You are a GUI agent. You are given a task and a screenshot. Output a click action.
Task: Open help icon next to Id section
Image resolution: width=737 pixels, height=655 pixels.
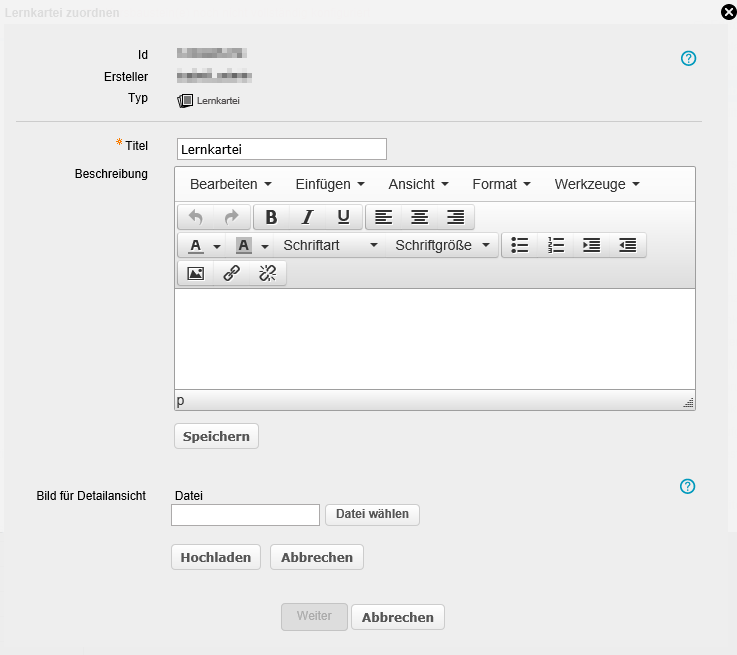pos(688,58)
